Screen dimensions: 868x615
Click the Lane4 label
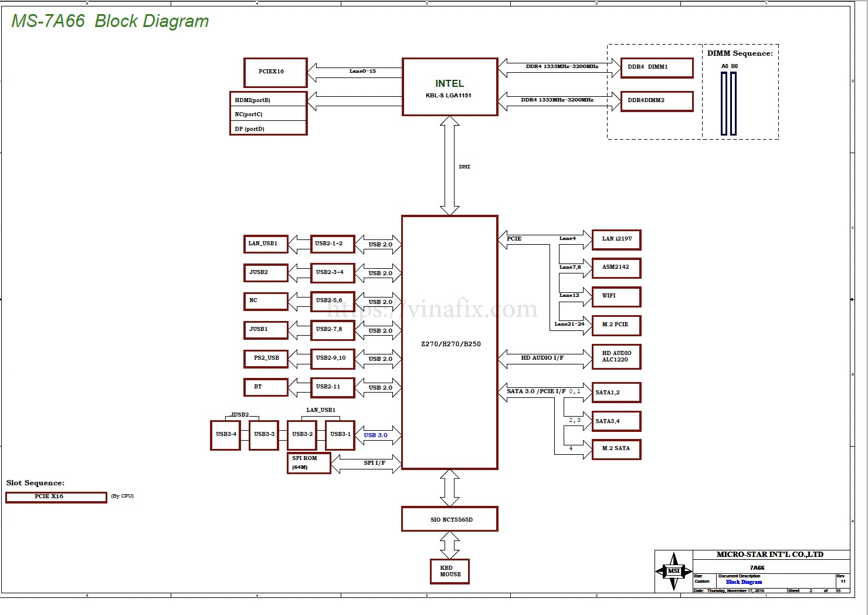click(x=567, y=238)
